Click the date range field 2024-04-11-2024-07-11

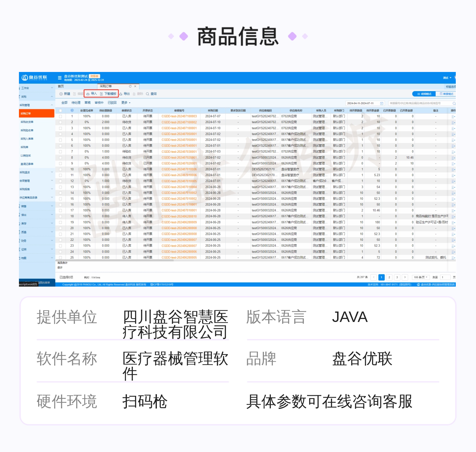click(x=365, y=103)
